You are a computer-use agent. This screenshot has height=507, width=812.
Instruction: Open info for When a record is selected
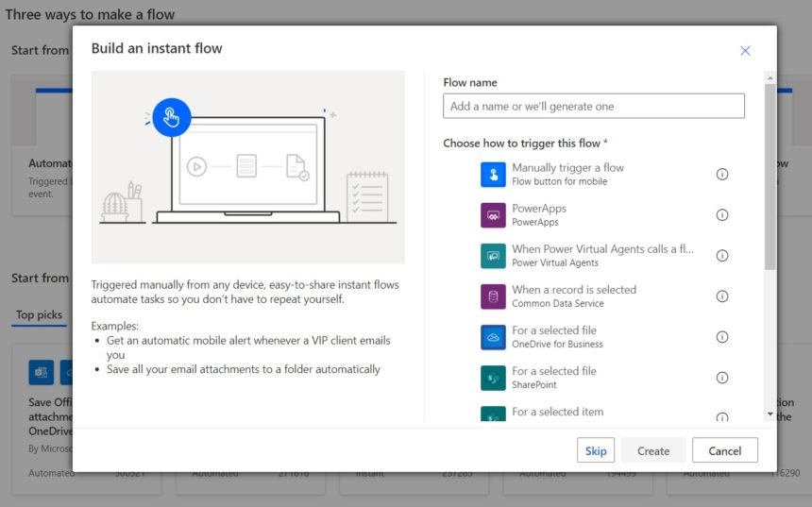[722, 296]
